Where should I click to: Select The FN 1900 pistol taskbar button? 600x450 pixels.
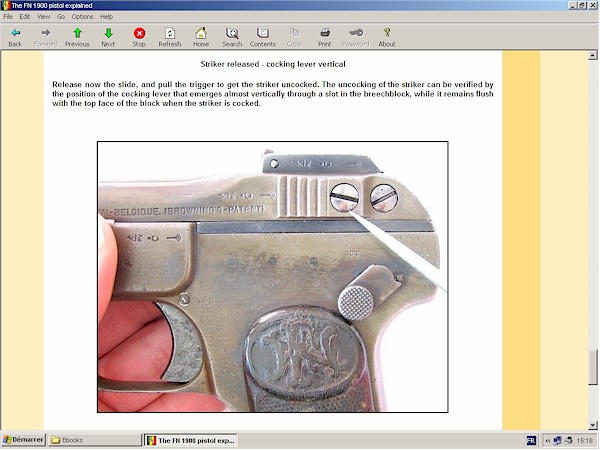pyautogui.click(x=191, y=440)
